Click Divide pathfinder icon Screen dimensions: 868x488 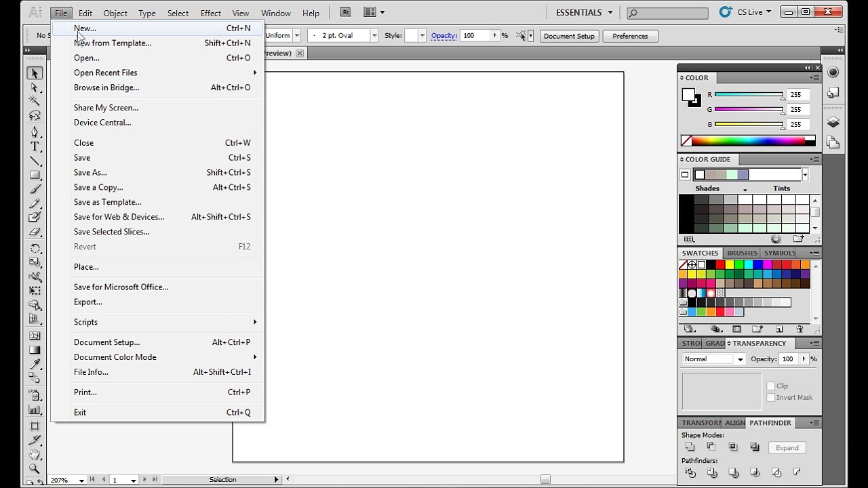coord(690,472)
